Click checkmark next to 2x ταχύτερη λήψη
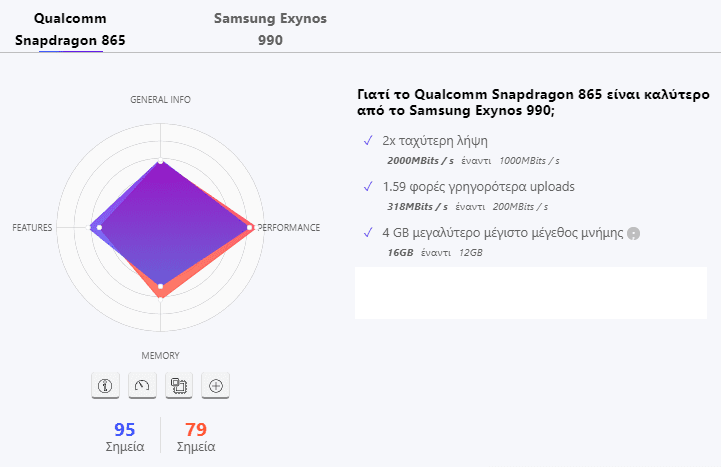The image size is (721, 467). point(368,141)
